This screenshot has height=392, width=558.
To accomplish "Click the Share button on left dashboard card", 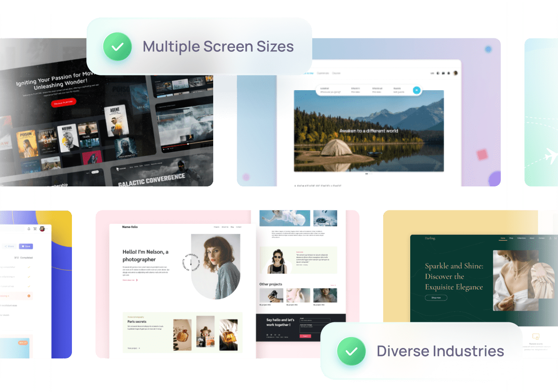I will tap(9, 246).
